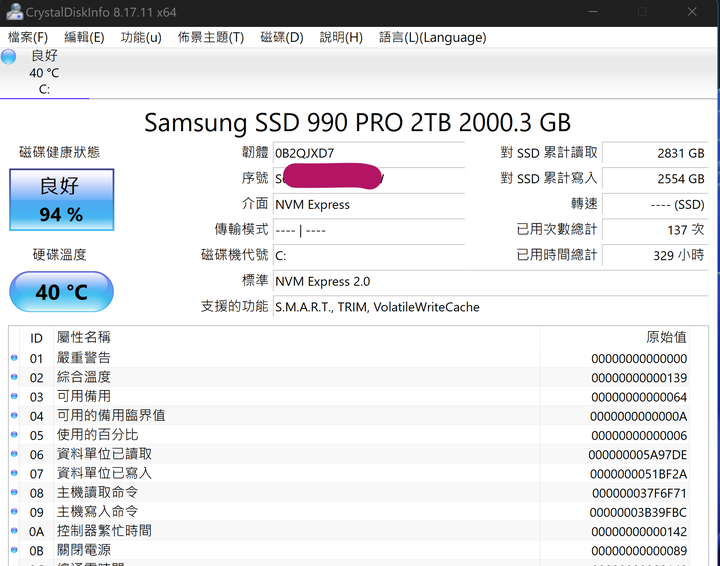Image resolution: width=720 pixels, height=566 pixels.
Task: Select the 可用的備用臨界值 attribute row
Action: (x=349, y=415)
